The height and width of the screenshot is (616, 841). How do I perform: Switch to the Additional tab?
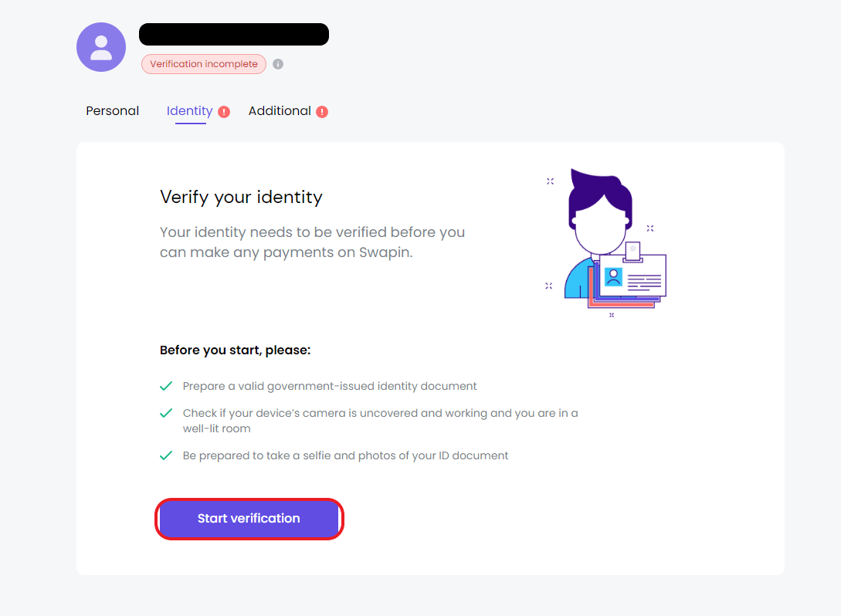[280, 111]
